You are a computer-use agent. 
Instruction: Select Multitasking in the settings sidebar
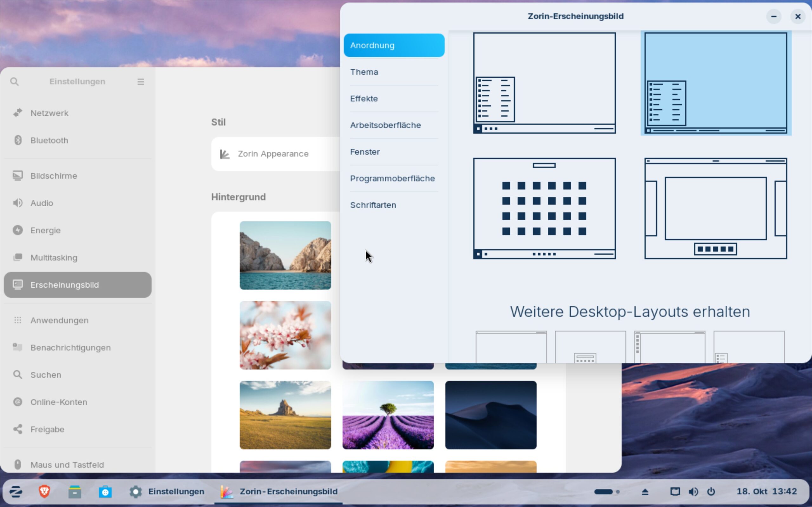(x=54, y=258)
